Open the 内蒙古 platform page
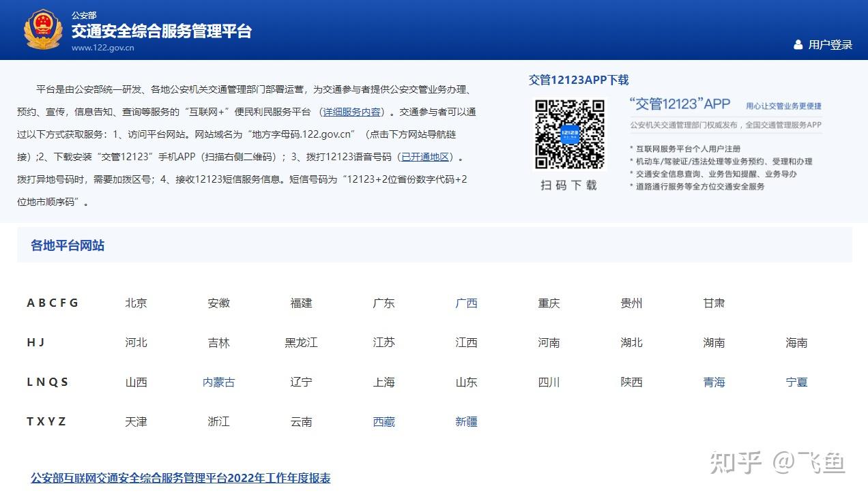 coord(218,382)
